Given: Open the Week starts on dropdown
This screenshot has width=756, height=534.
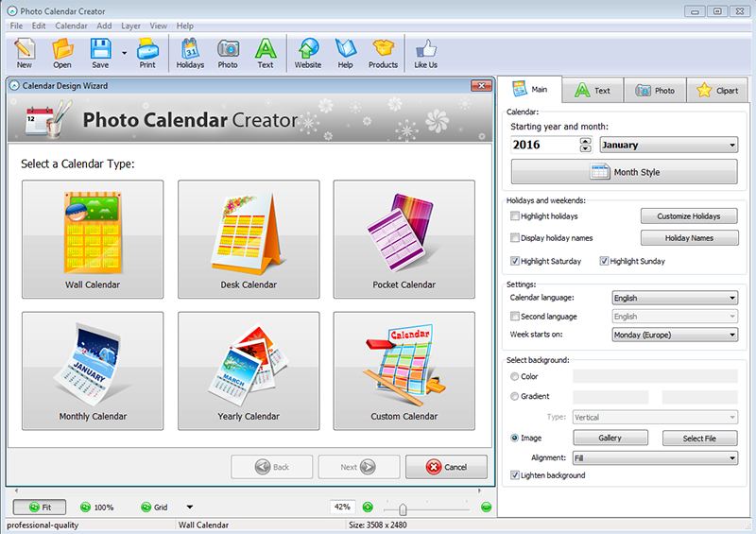Looking at the screenshot, I should point(675,335).
